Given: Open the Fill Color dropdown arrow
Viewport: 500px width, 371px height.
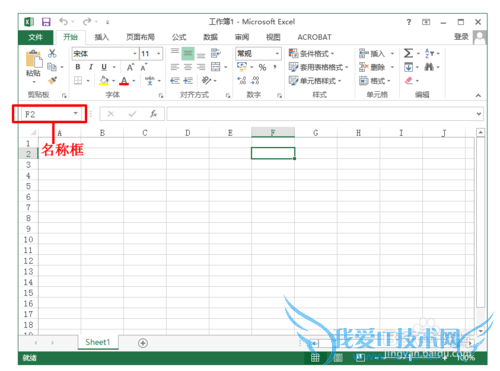Looking at the screenshot, I should point(113,81).
